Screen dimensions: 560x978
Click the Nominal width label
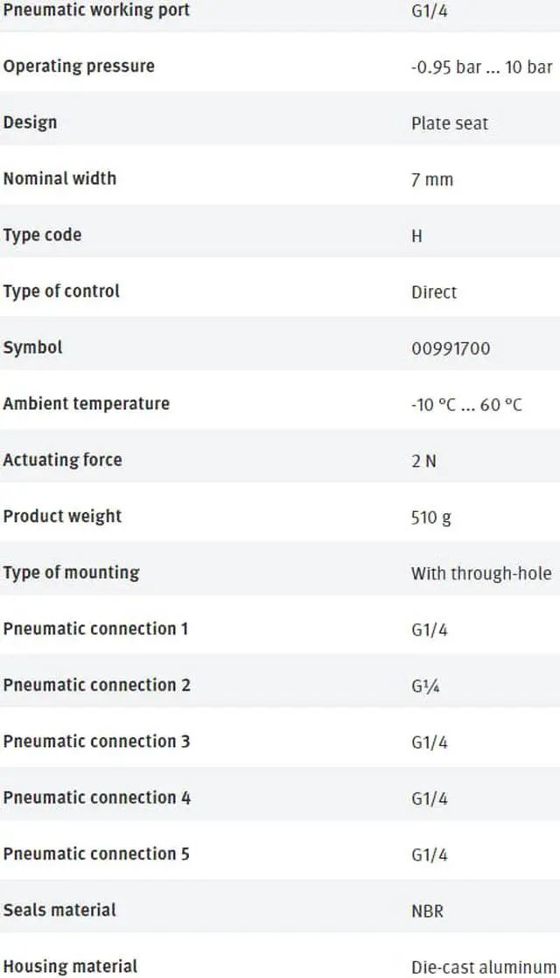[59, 179]
